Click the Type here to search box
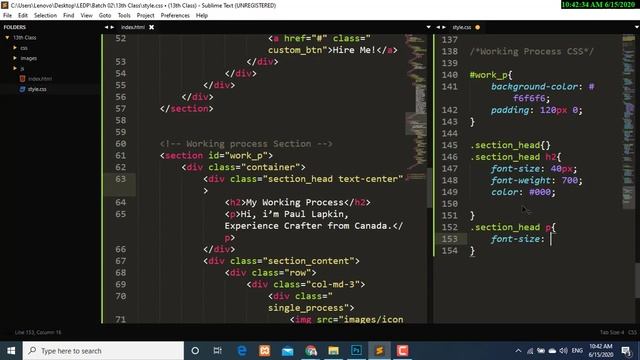This screenshot has width=640, height=360. pos(103,351)
